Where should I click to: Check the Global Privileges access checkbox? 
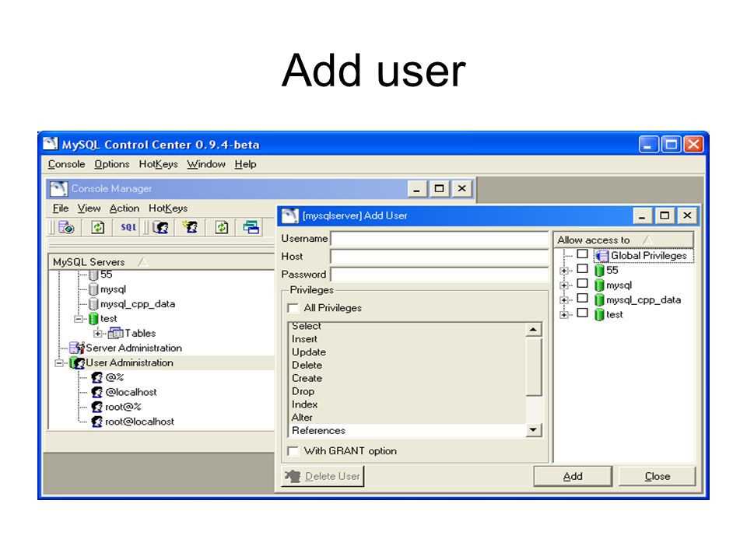pyautogui.click(x=582, y=254)
